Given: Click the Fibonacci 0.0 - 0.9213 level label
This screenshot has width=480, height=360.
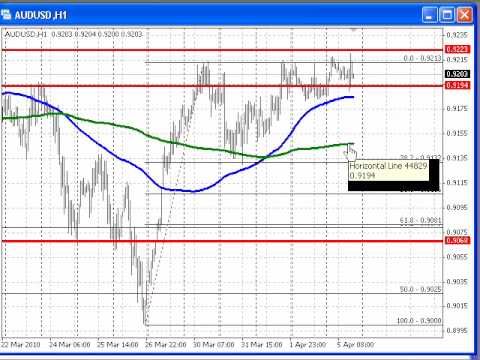Looking at the screenshot, I should (x=422, y=58).
